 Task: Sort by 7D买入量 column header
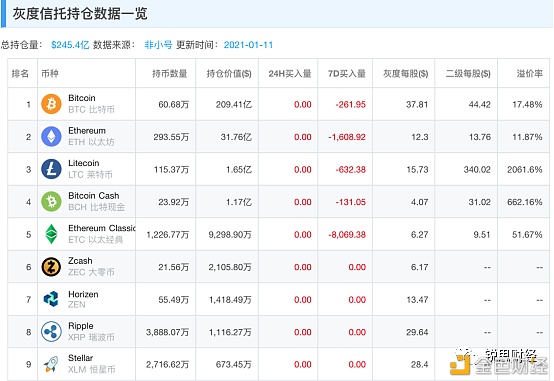pos(347,74)
